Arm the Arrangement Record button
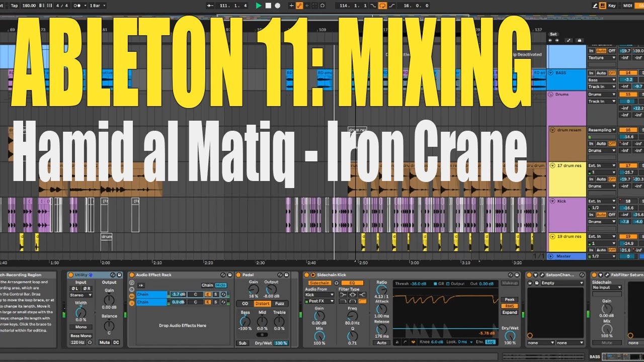Image resolution: width=644 pixels, height=362 pixels. point(278,6)
